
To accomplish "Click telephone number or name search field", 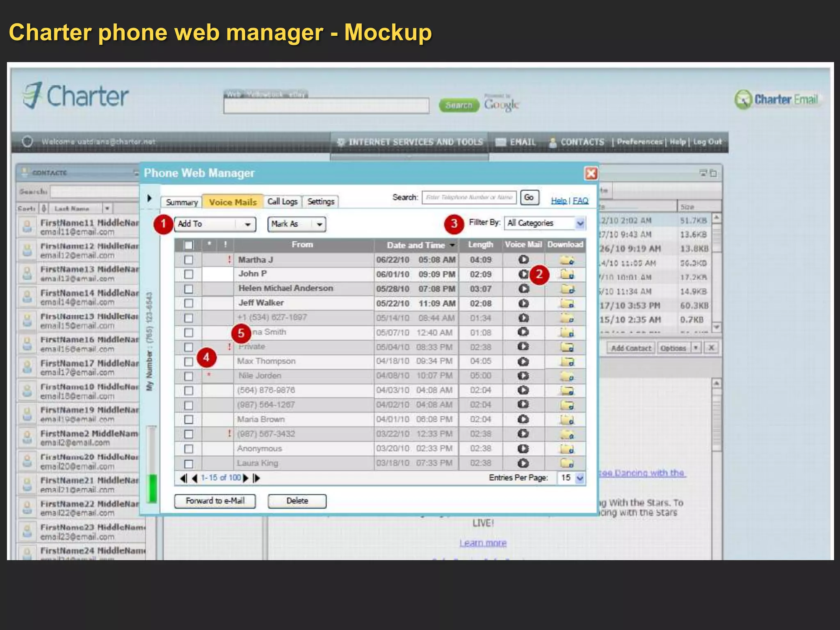I will pyautogui.click(x=469, y=197).
